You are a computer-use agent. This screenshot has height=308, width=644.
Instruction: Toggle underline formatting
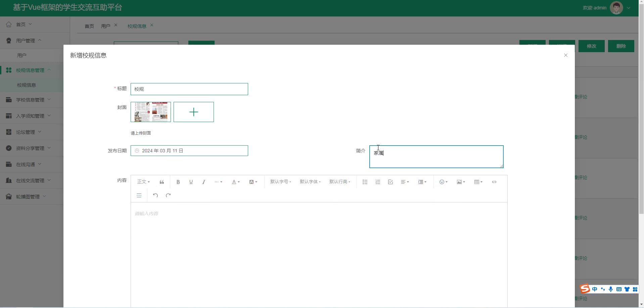click(191, 182)
